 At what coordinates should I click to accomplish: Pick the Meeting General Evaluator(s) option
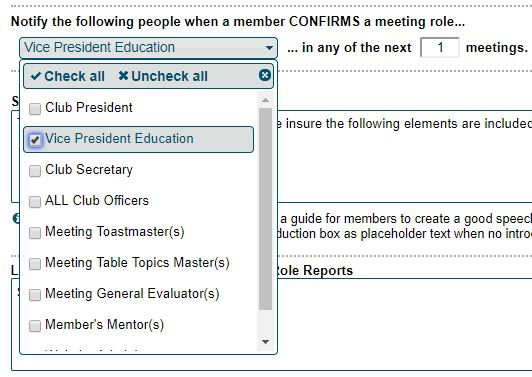132,294
